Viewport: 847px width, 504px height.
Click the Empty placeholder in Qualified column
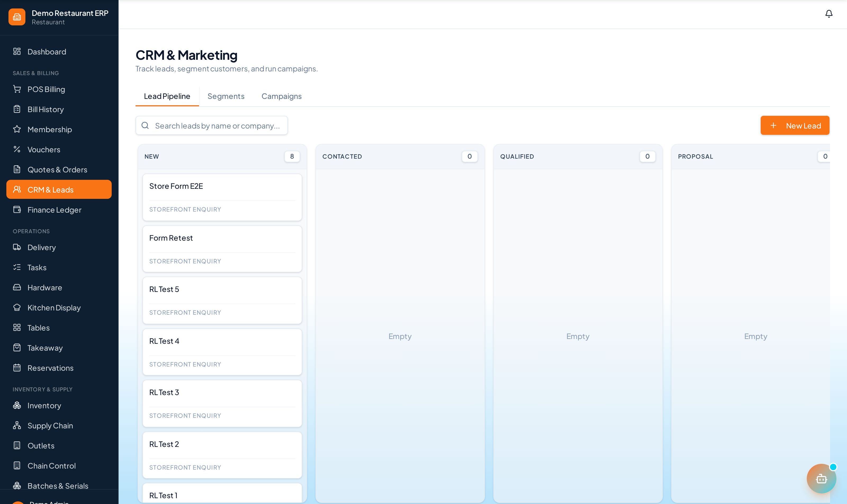click(x=578, y=336)
